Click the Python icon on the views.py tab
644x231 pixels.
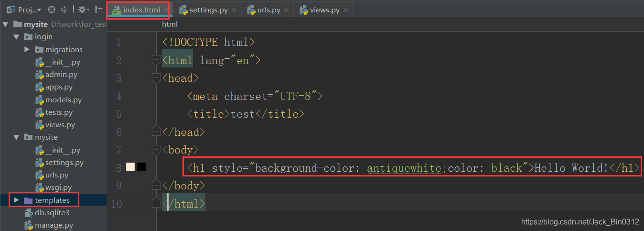(303, 10)
